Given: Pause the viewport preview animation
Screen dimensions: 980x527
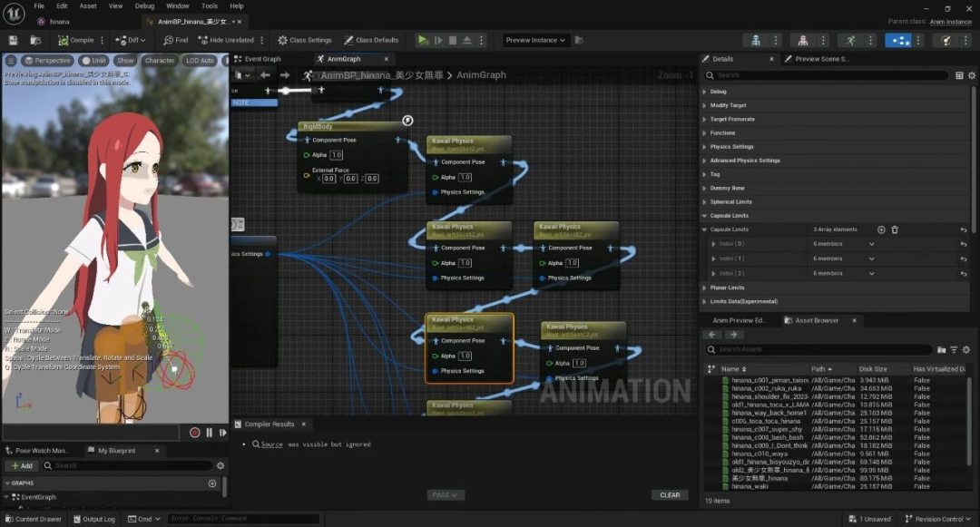Looking at the screenshot, I should [x=210, y=432].
